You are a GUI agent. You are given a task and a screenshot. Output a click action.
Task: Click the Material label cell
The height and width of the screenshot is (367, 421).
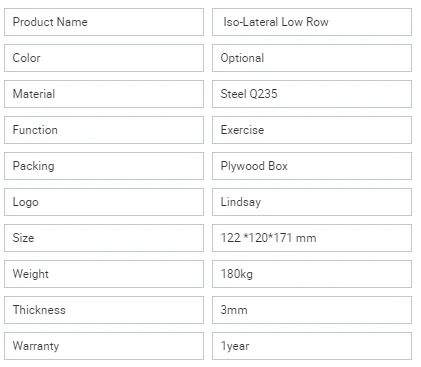click(x=104, y=94)
